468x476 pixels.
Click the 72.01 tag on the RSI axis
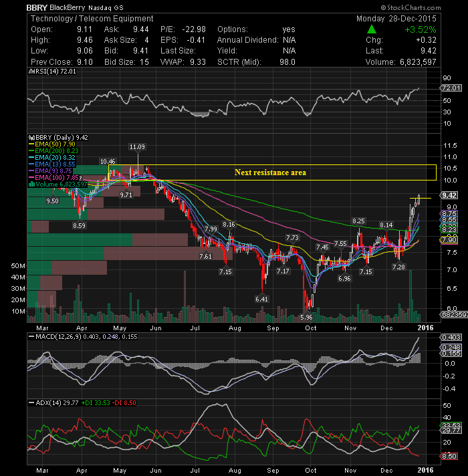click(x=451, y=88)
